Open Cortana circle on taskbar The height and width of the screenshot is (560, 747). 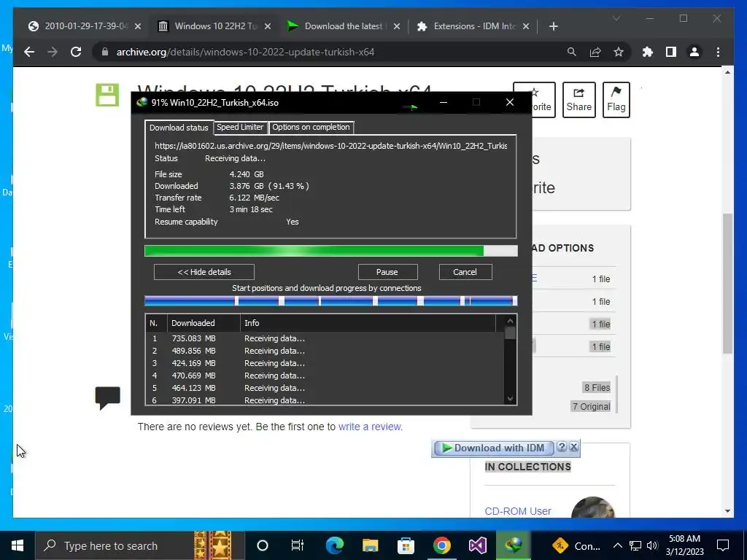tap(263, 545)
